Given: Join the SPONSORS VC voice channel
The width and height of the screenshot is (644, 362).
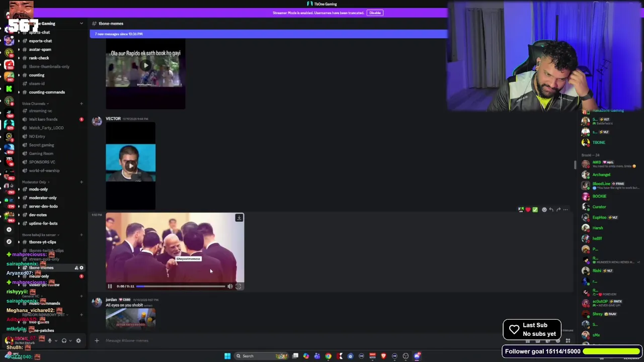Looking at the screenshot, I should click(x=42, y=162).
